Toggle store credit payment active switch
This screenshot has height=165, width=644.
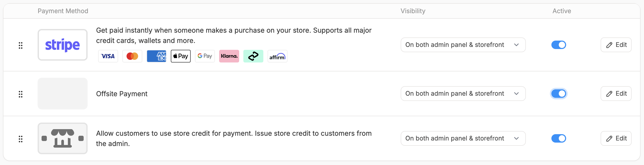click(x=559, y=138)
